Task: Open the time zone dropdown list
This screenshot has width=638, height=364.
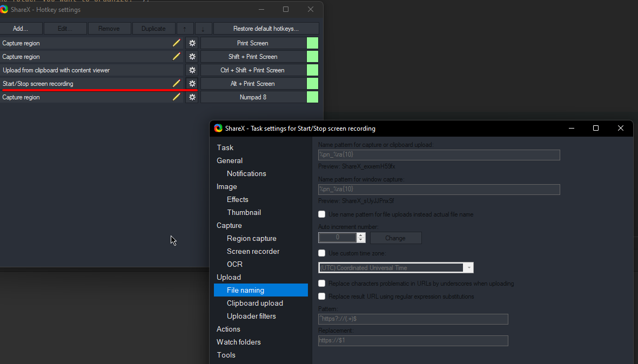Action: tap(469, 267)
